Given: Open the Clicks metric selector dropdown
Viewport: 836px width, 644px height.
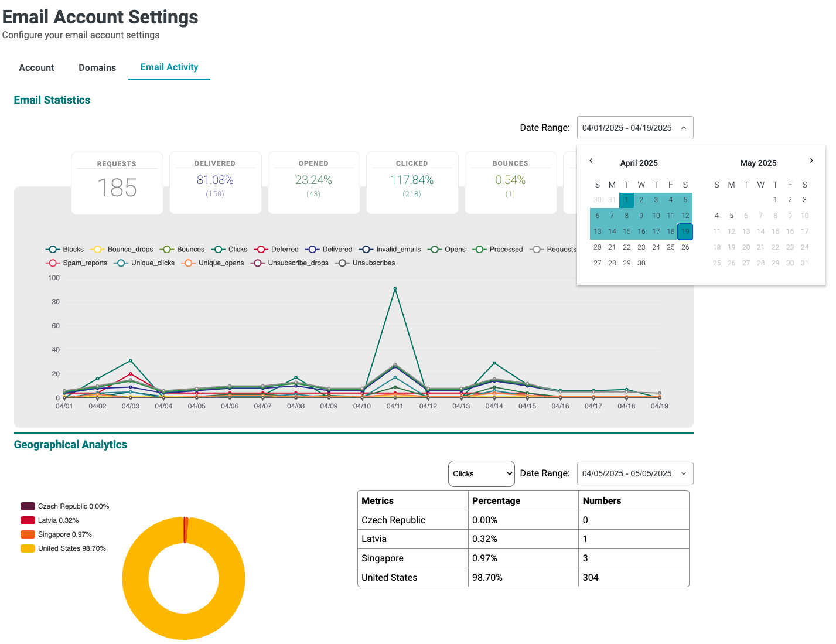Looking at the screenshot, I should click(x=481, y=473).
